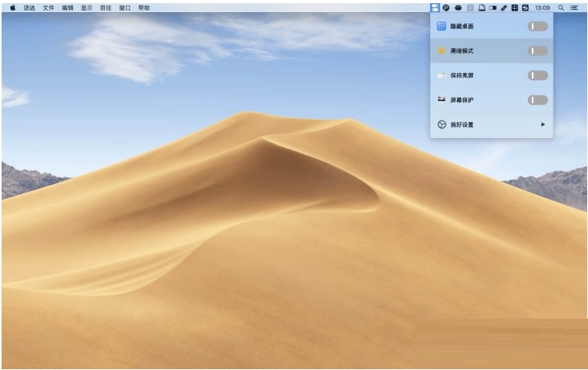Viewport: 588px width, 370px height.
Task: Toggle the 隐藏桌面 switch
Action: point(537,26)
